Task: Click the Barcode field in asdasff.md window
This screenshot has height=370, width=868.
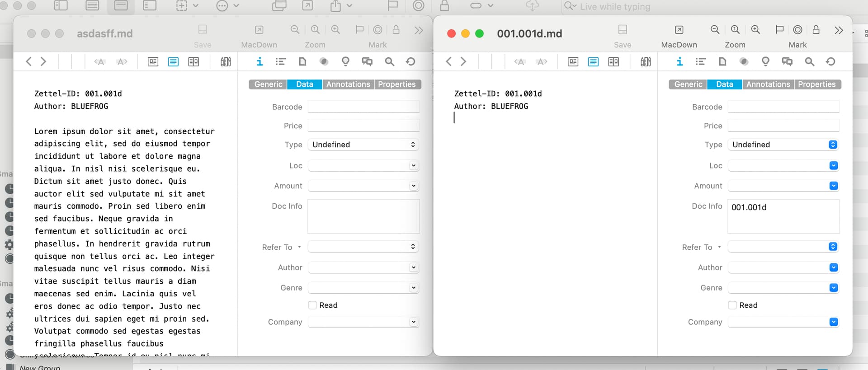Action: [363, 107]
